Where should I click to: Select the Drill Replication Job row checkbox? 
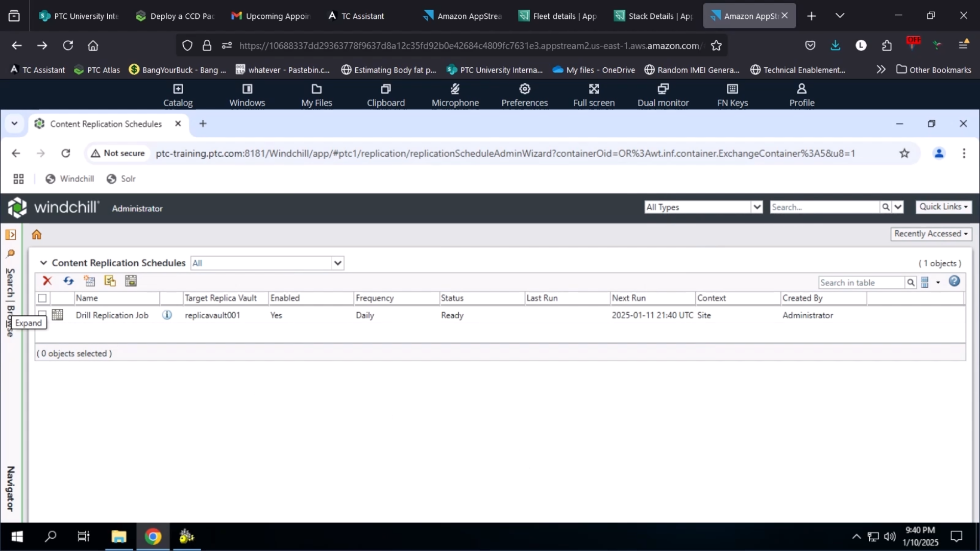(42, 315)
